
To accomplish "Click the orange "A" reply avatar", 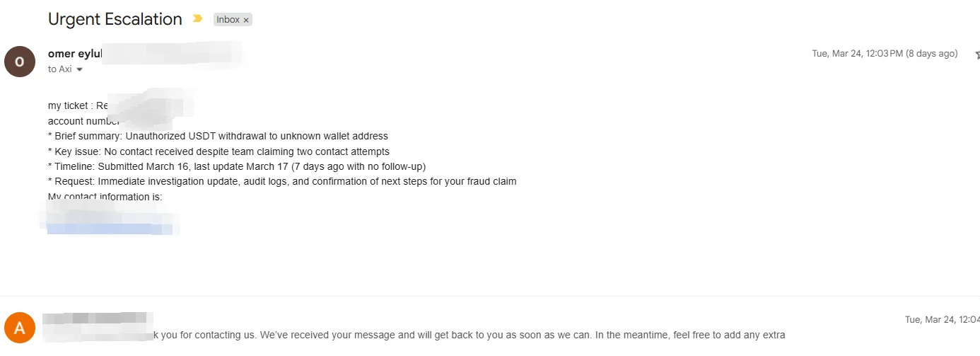I will point(19,328).
